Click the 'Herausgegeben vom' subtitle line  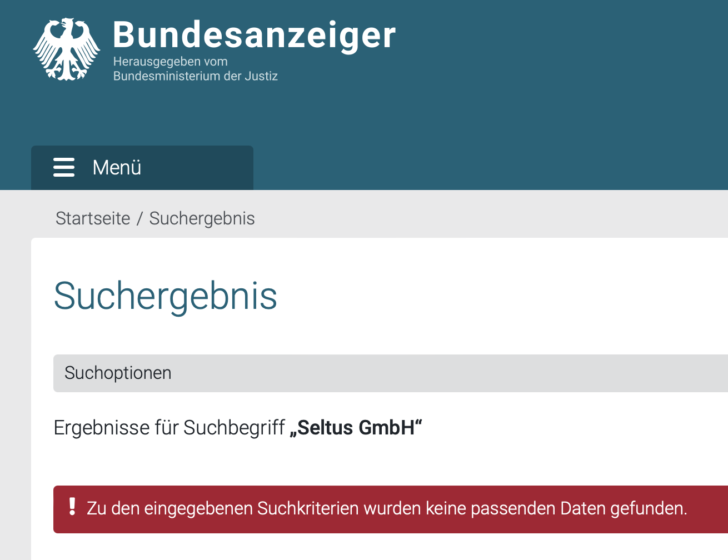(170, 62)
